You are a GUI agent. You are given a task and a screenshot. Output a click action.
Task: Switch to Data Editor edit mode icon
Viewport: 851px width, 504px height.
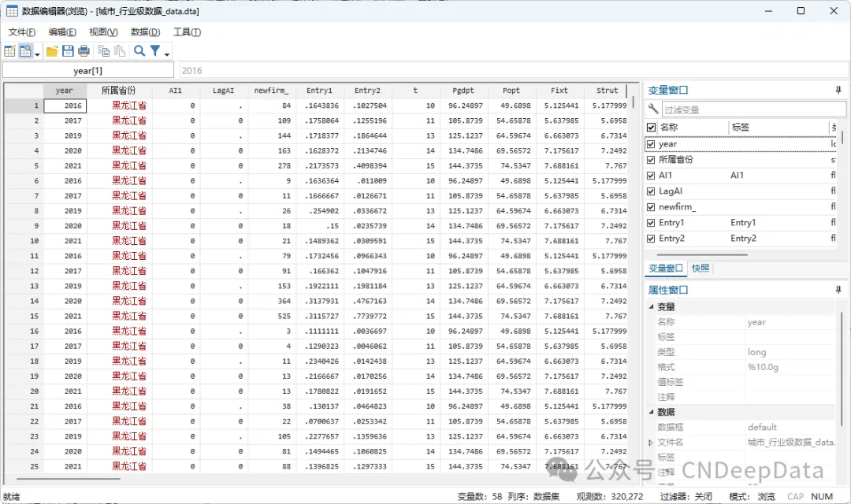9,51
